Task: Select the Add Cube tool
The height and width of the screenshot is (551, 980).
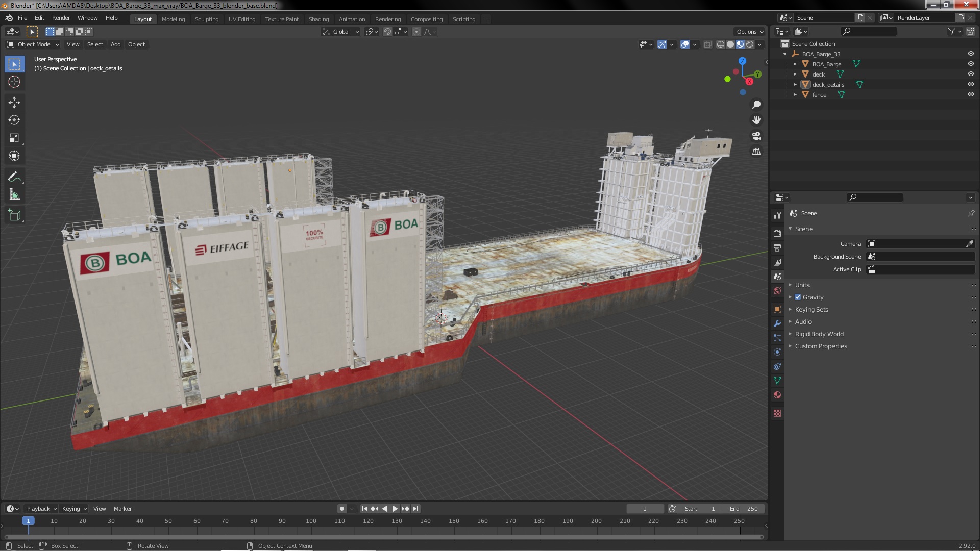Action: click(x=14, y=215)
